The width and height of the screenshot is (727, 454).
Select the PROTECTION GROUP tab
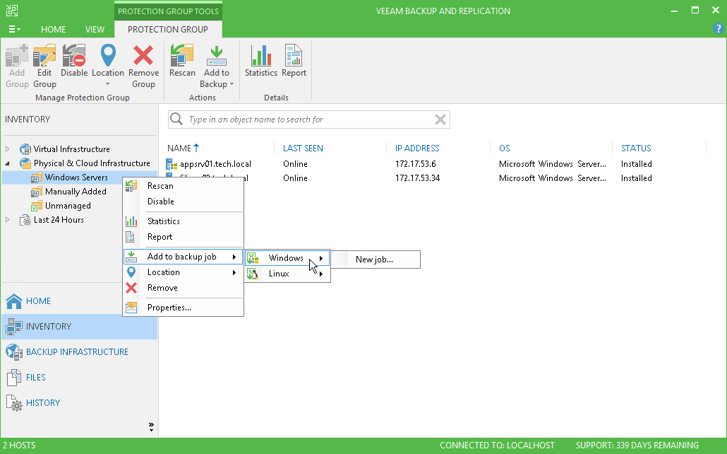point(168,29)
